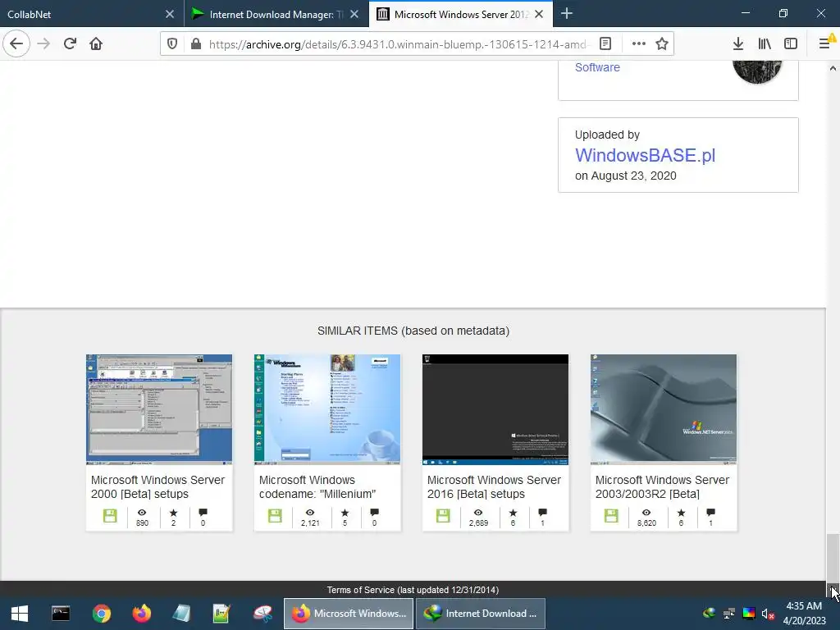The height and width of the screenshot is (630, 840).
Task: Click the archive.org URL address bar
Action: 399,44
